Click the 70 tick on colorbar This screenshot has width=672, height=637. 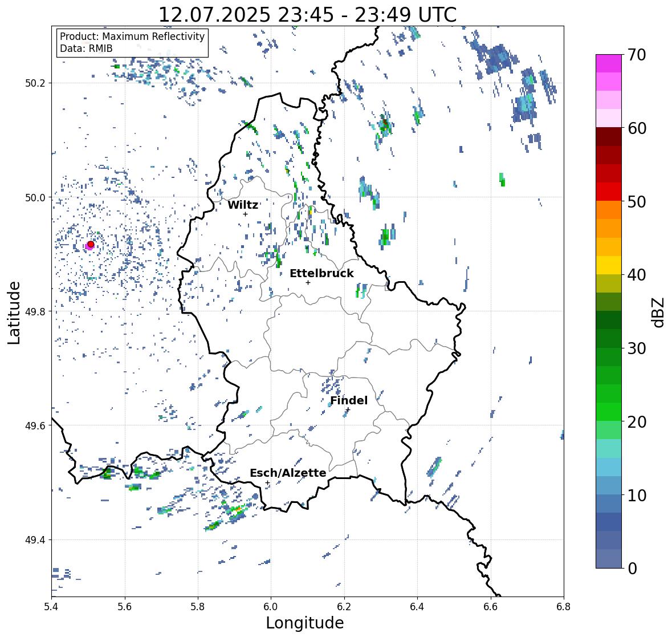pos(637,55)
